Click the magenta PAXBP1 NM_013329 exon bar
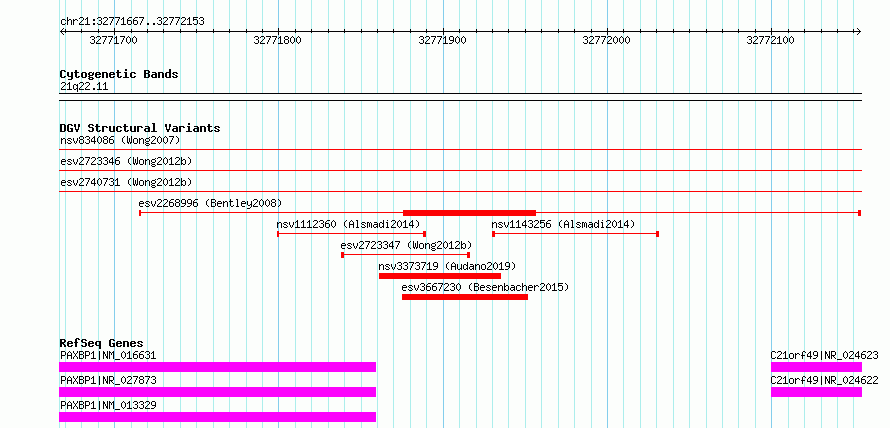The height and width of the screenshot is (428, 890). [x=217, y=417]
